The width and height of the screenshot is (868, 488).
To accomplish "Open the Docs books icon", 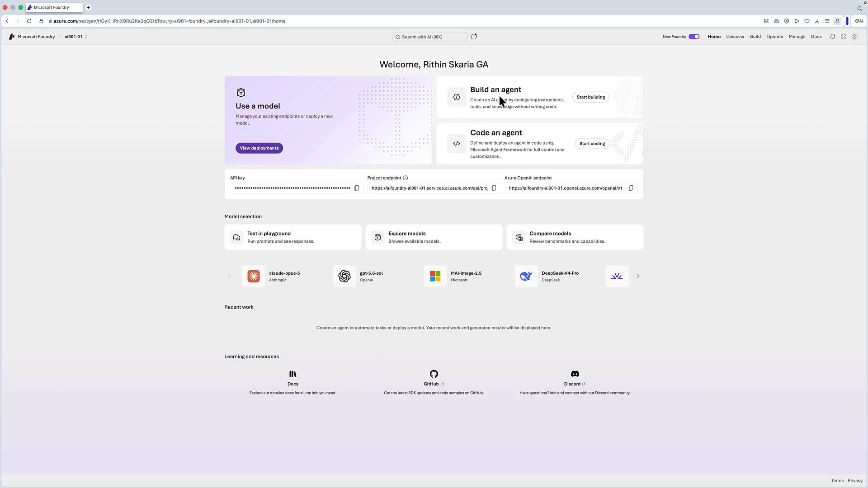I will click(x=293, y=374).
